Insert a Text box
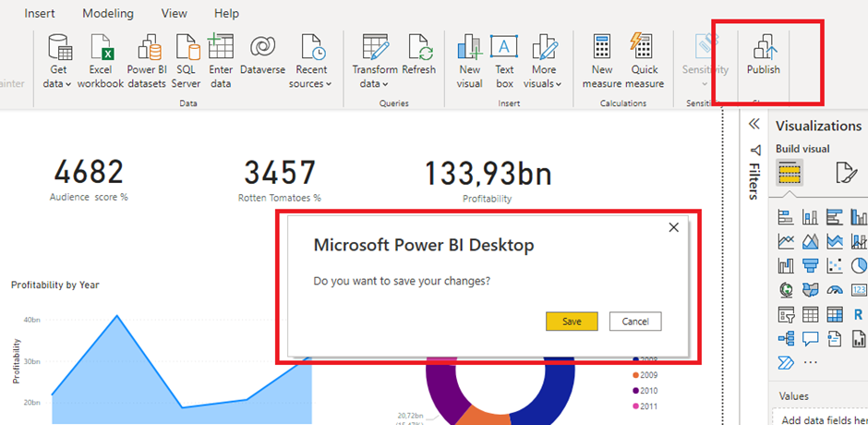Image resolution: width=868 pixels, height=425 pixels. coord(504,61)
